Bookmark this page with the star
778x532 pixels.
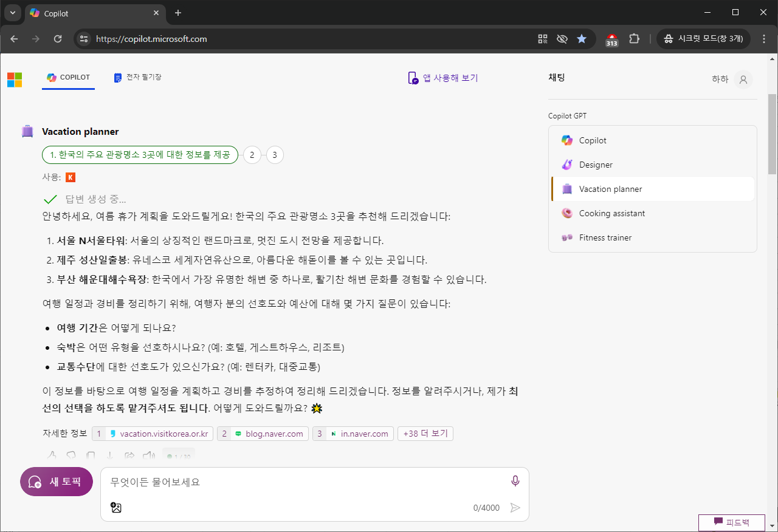(x=582, y=39)
